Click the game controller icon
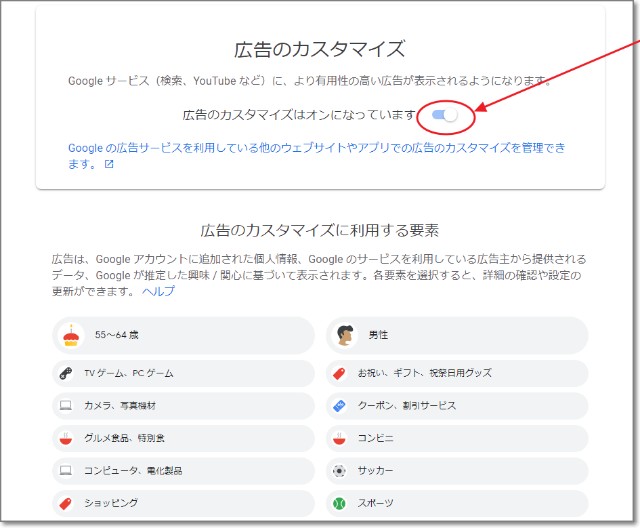 66,373
